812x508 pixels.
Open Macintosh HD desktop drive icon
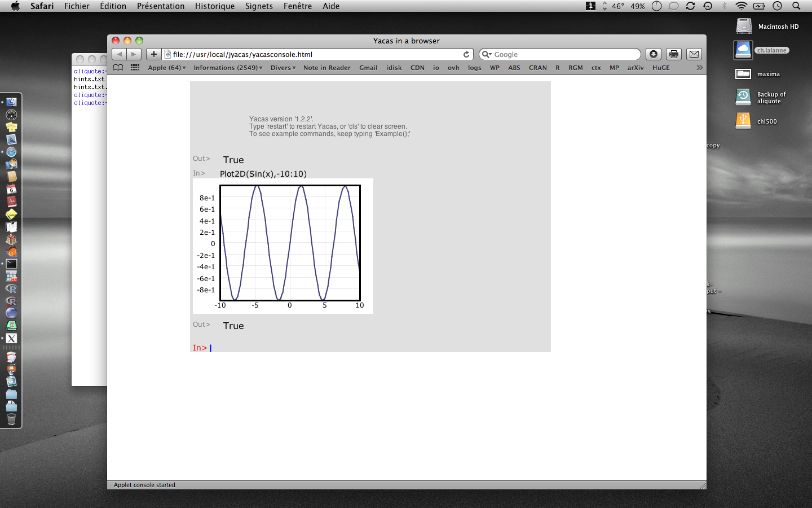744,26
